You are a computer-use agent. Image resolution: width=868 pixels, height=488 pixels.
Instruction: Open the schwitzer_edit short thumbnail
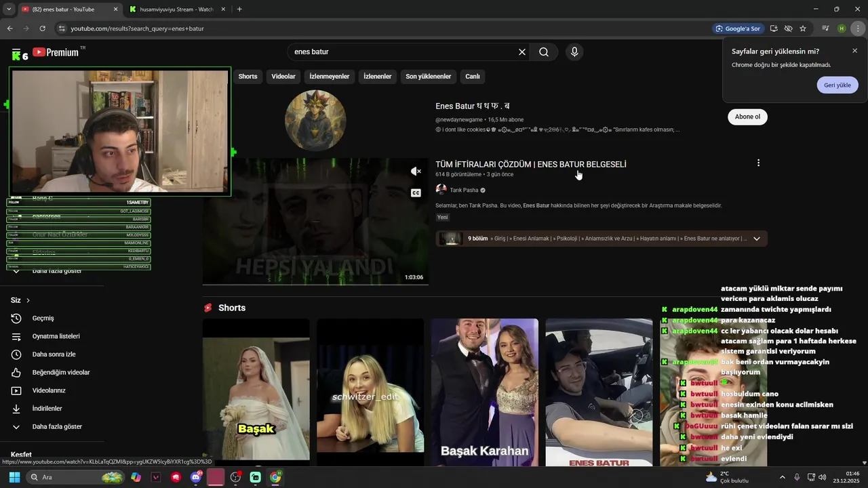pos(370,392)
